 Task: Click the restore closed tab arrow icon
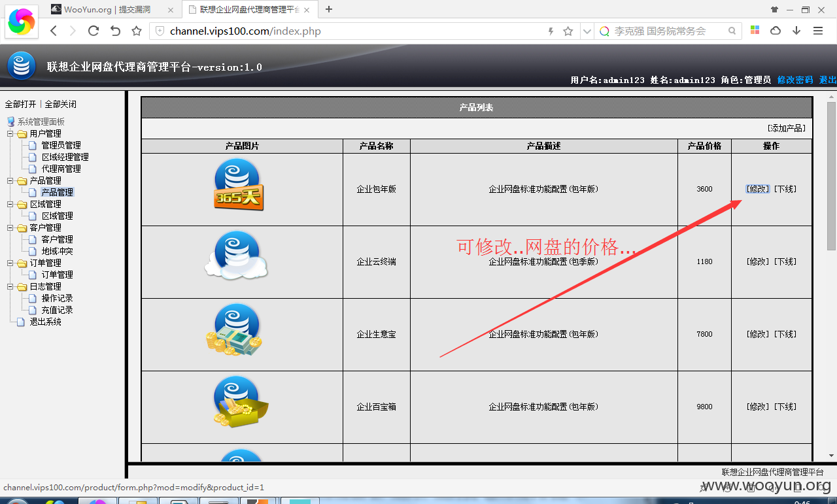tap(115, 31)
